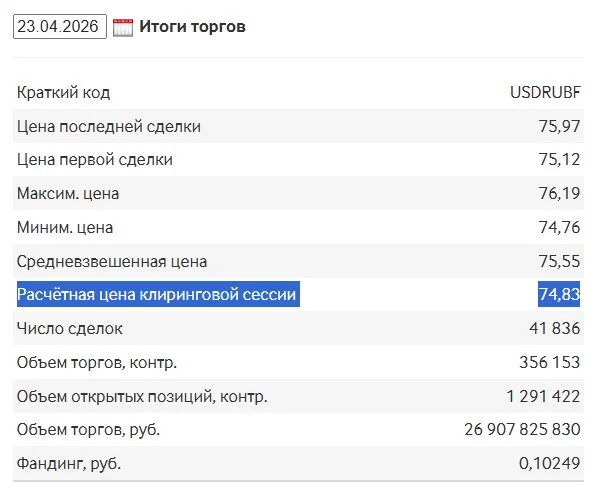Click minimum price value 74,76

[x=559, y=227]
